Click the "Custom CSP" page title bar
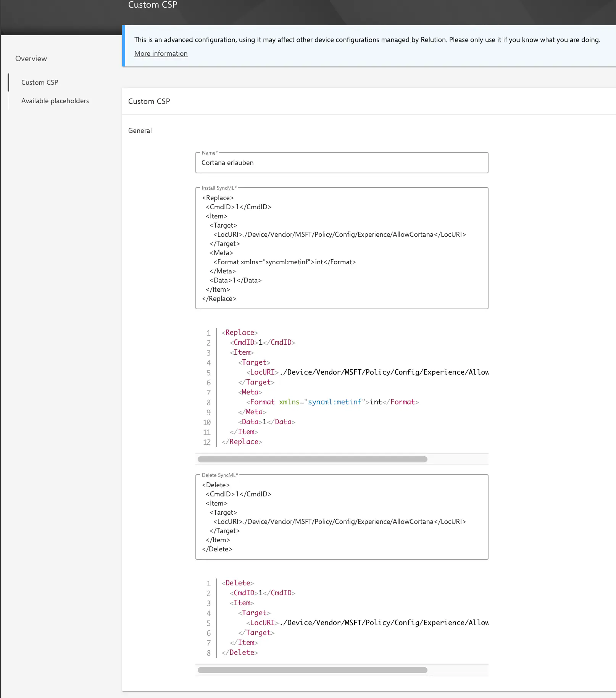 pos(152,5)
